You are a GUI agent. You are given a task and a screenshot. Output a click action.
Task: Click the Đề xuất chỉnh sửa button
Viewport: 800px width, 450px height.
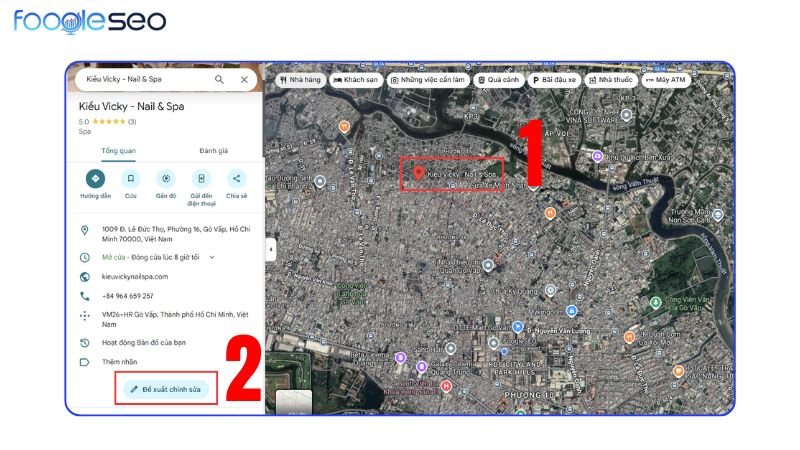click(166, 388)
